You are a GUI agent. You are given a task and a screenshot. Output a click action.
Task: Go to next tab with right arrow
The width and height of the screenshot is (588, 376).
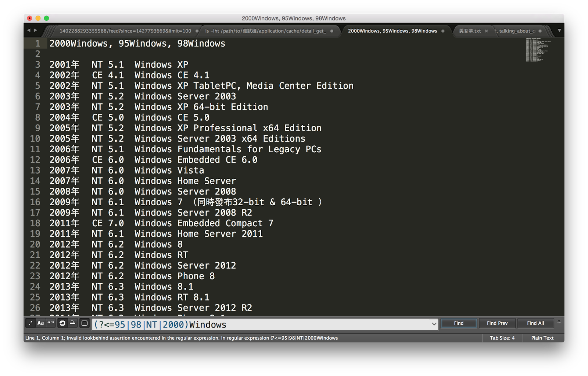(x=36, y=30)
